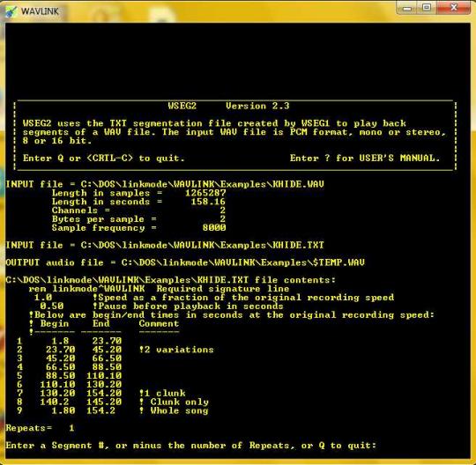Image resolution: width=476 pixels, height=465 pixels.
Task: Click the WAVLINK window title text
Action: (40, 11)
